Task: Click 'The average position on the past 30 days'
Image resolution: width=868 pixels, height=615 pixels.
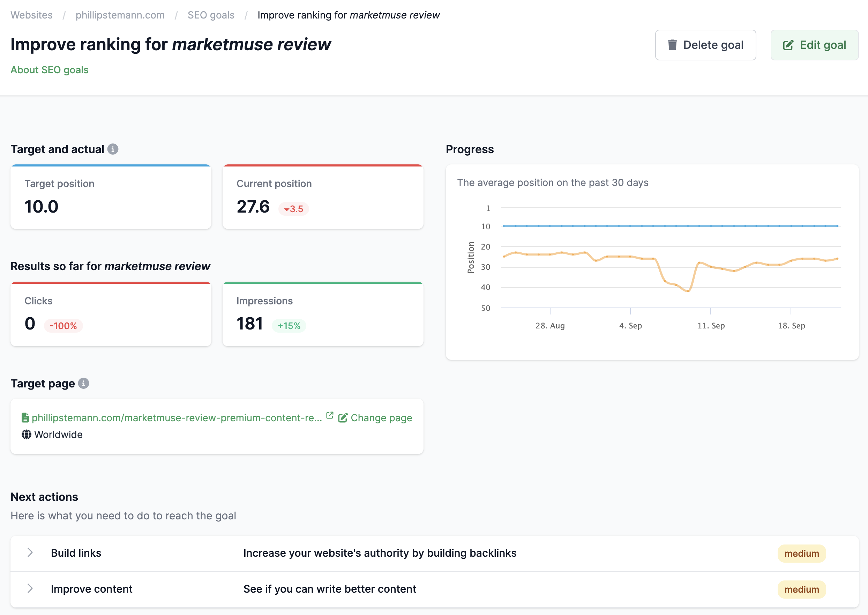Action: pos(553,183)
